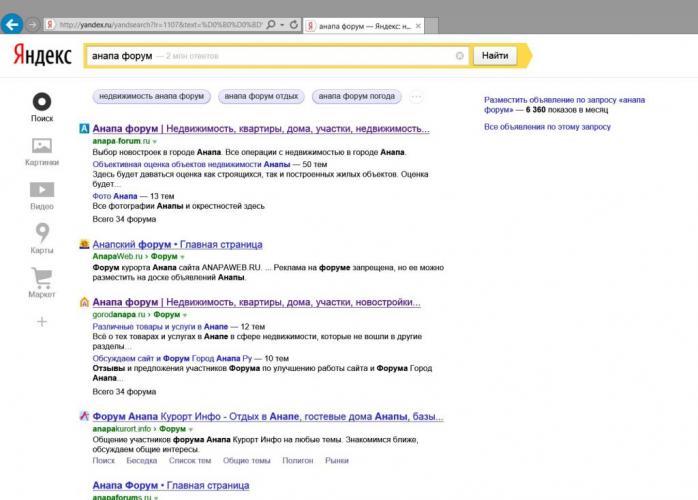Open a new blank tab

point(431,26)
